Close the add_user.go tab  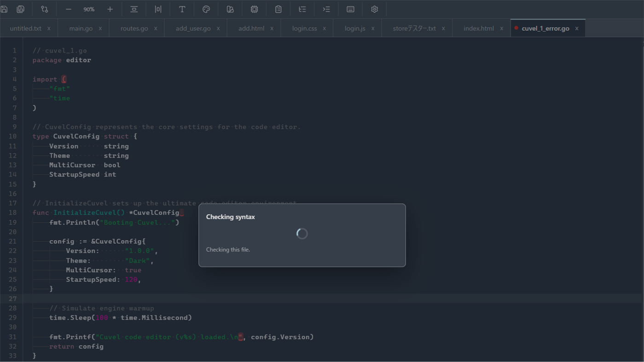[218, 29]
